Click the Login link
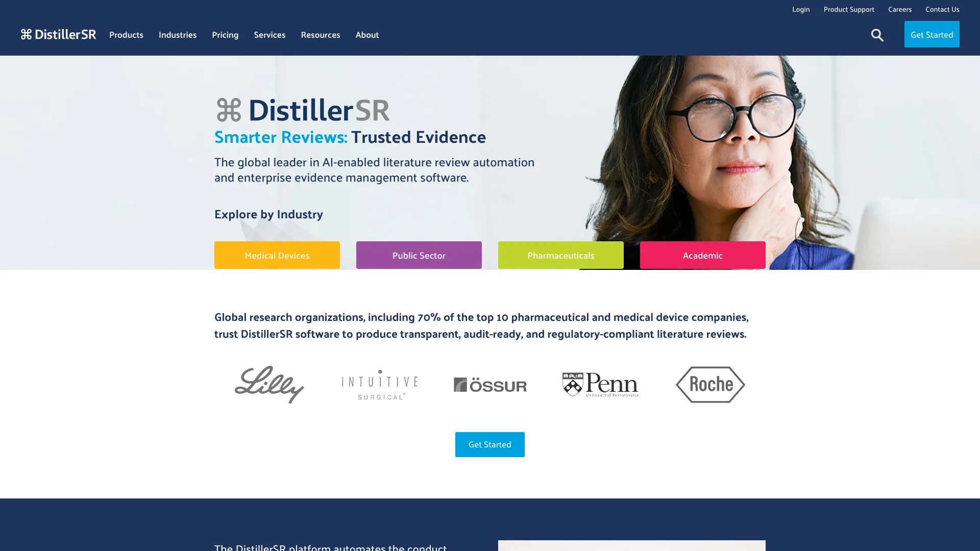This screenshot has width=980, height=551. pos(801,9)
